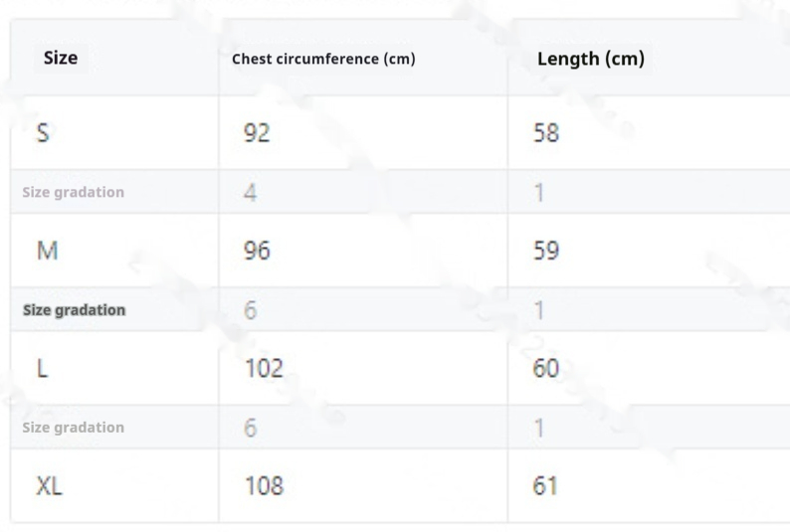Select the S size cell

click(45, 132)
